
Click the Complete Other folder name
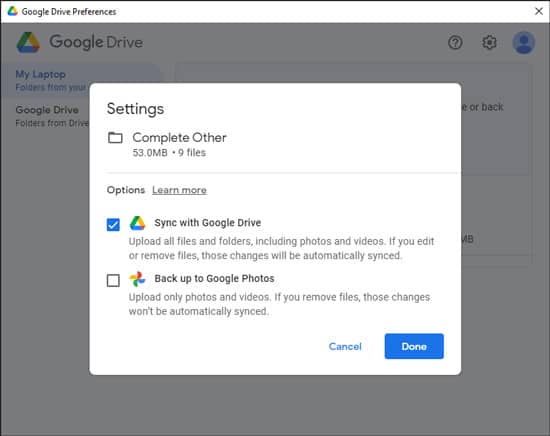pyautogui.click(x=179, y=137)
